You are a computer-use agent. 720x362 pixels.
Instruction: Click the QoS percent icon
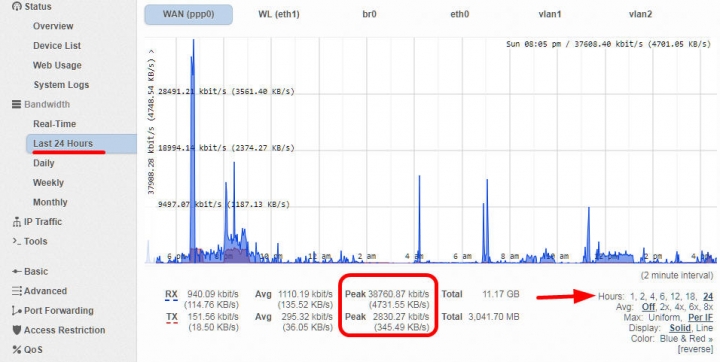(17, 350)
